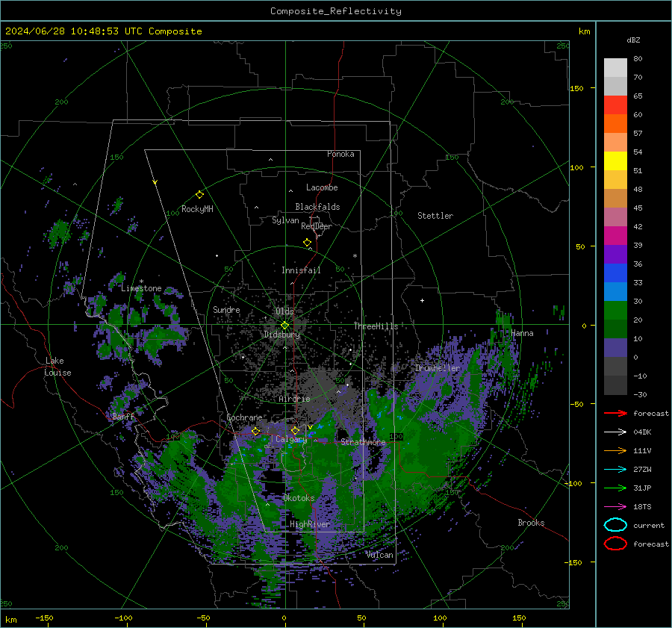
Task: Click the white 04DK arrow icon
Action: click(615, 432)
